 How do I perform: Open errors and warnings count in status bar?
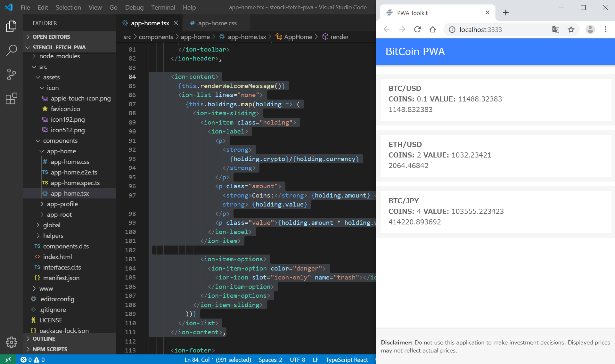[x=33, y=360]
